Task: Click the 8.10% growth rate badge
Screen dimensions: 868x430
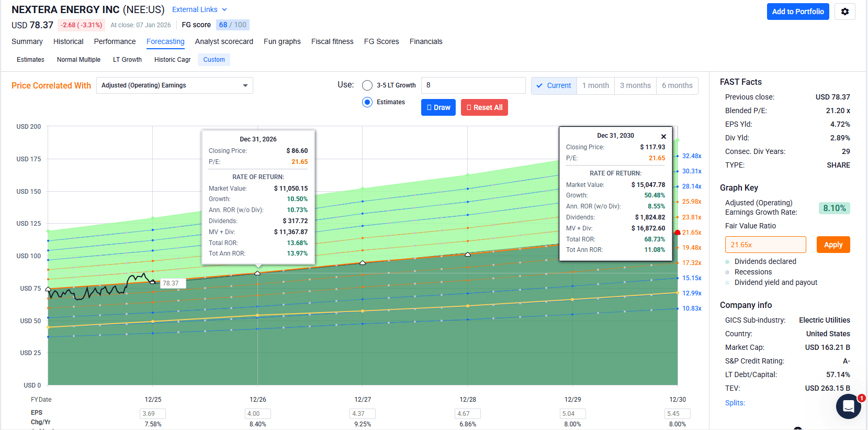Action: [x=834, y=208]
